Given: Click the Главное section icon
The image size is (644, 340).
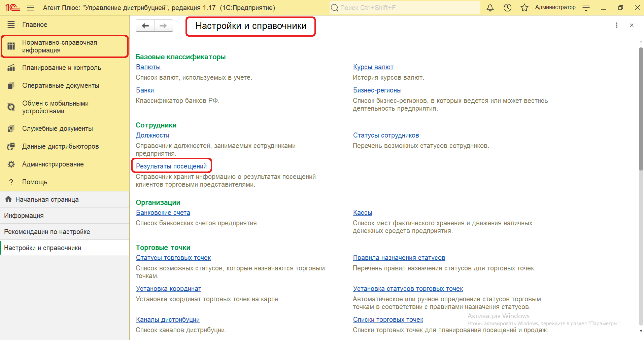Looking at the screenshot, I should [x=11, y=25].
